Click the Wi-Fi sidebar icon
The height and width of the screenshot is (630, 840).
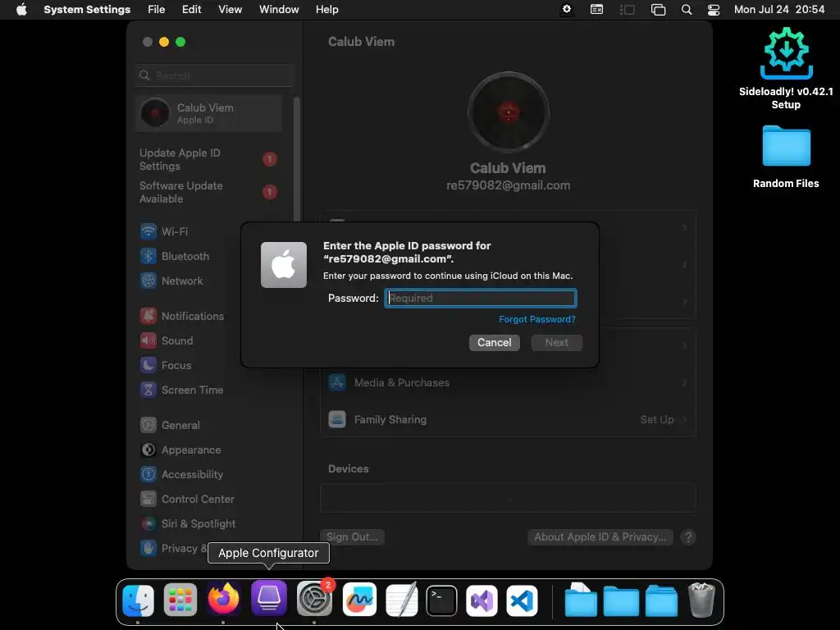click(x=148, y=231)
